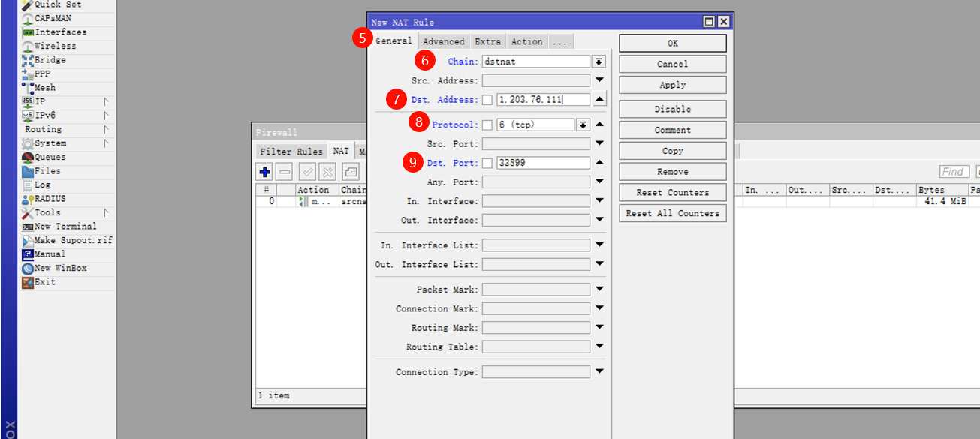This screenshot has height=439, width=980.
Task: Open the '...' more tabs item
Action: click(561, 41)
